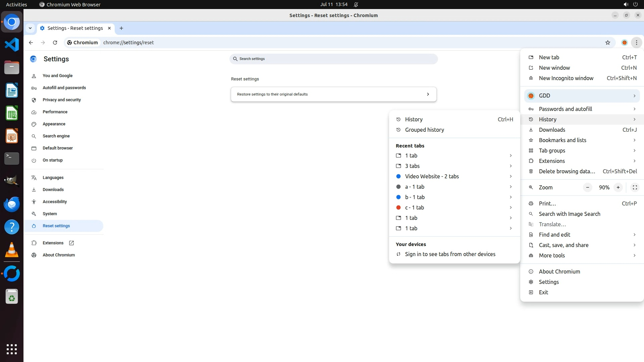Open the tab search dropdown arrow
Viewport: 644px width, 362px height.
(30, 28)
